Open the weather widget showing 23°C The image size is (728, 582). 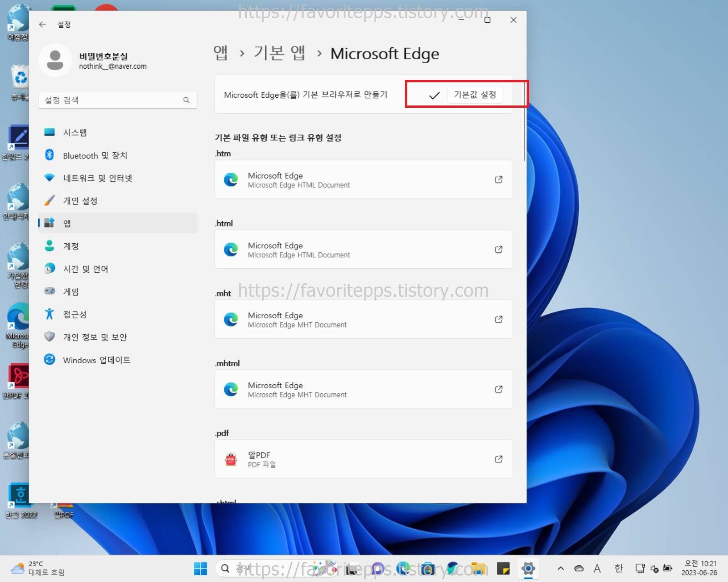click(x=37, y=568)
